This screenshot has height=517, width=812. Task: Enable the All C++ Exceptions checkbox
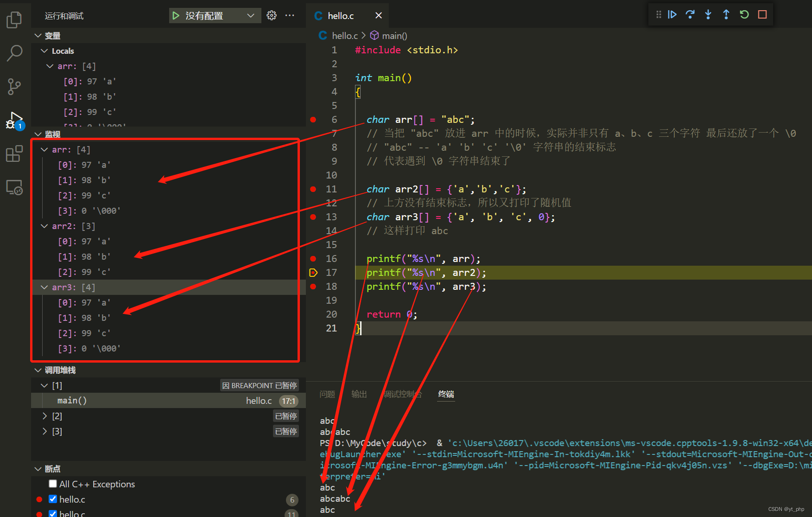pyautogui.click(x=53, y=484)
